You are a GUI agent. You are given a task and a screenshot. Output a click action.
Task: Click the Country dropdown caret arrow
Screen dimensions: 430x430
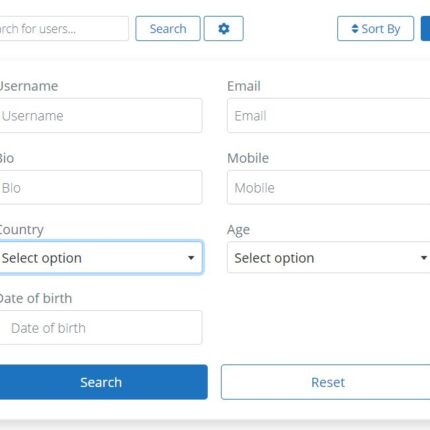point(191,258)
